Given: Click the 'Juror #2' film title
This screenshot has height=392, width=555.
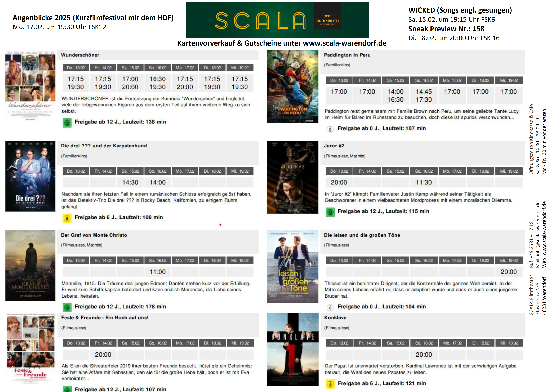Looking at the screenshot, I should (x=334, y=146).
